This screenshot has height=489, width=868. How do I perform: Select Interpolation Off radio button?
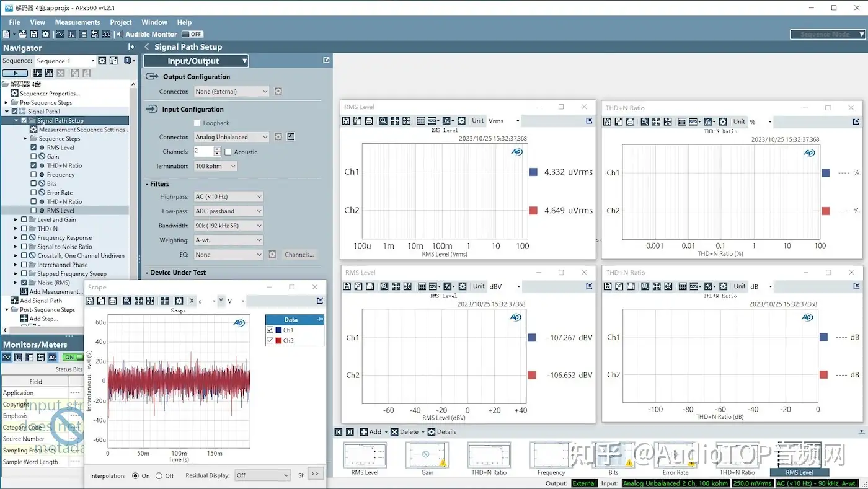click(159, 476)
